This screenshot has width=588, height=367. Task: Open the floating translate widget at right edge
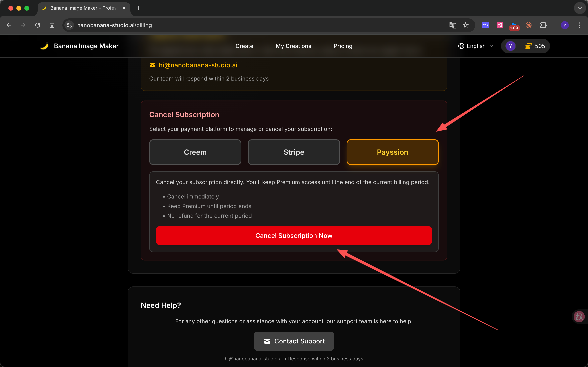pos(579,316)
